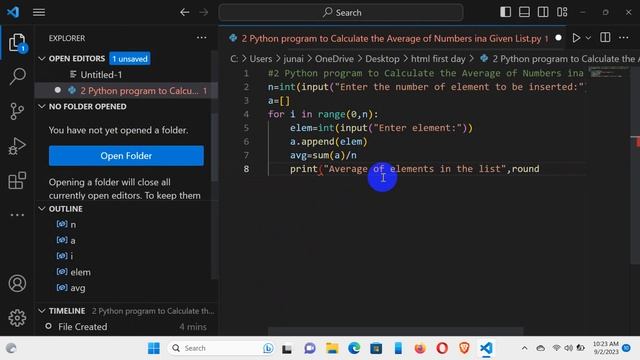Open the Accounts menu
Screen dimensions: 640x360
pos(17,283)
